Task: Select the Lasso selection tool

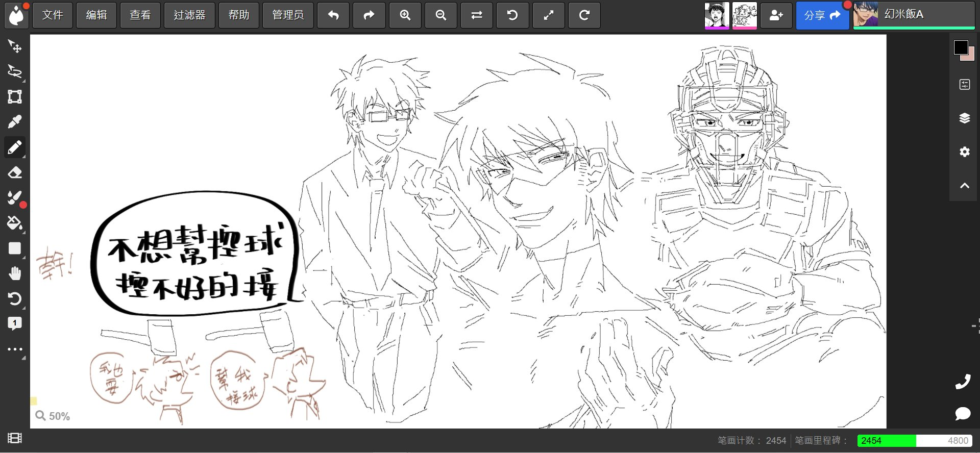Action: pyautogui.click(x=15, y=72)
